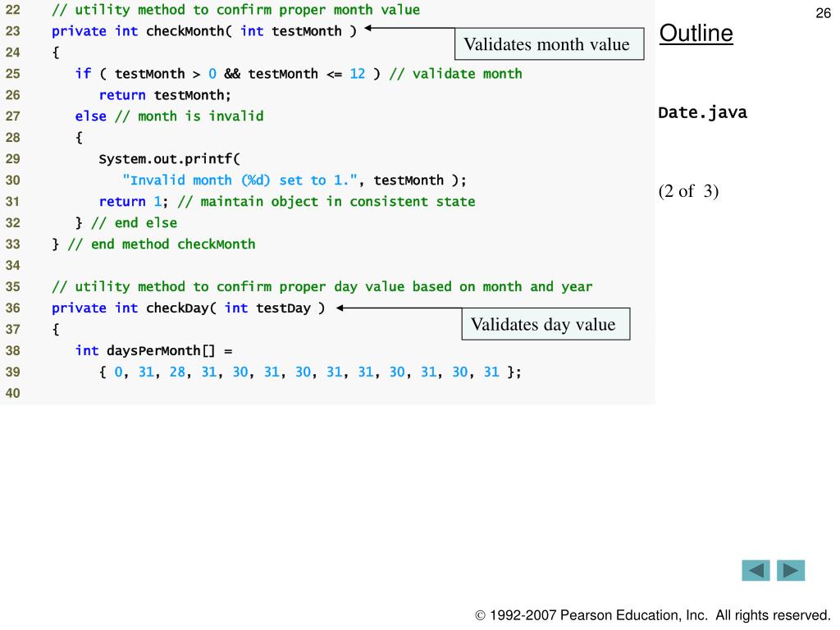
Task: Click the "Invalid month (%d) set to 1." string
Action: click(x=240, y=180)
